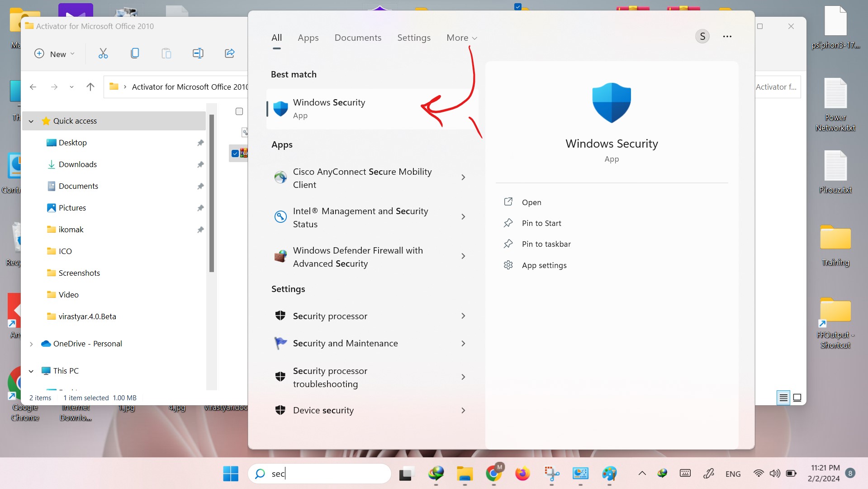The image size is (868, 489).
Task: Open the three-dot search options menu
Action: [727, 36]
